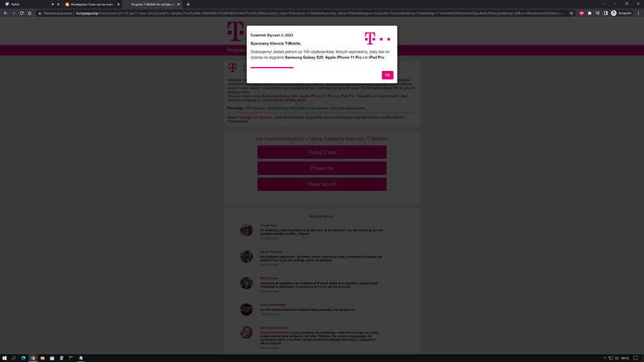Close the 'Program T-Mobile' tab
The image size is (644, 362).
point(179,4)
